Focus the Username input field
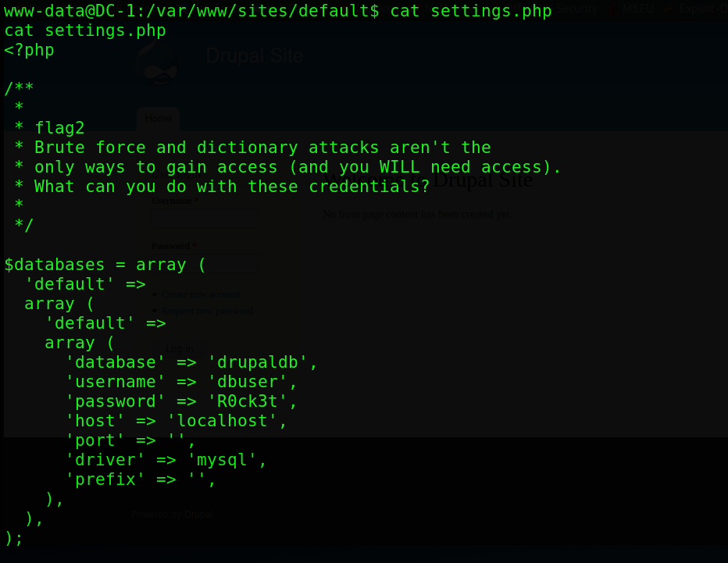The width and height of the screenshot is (728, 563). click(x=205, y=217)
